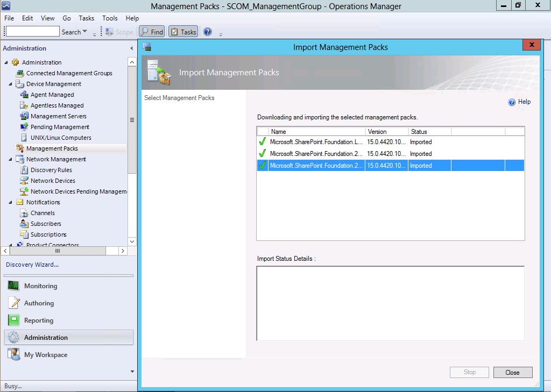The image size is (551, 392).
Task: Open the File menu
Action: (x=9, y=18)
